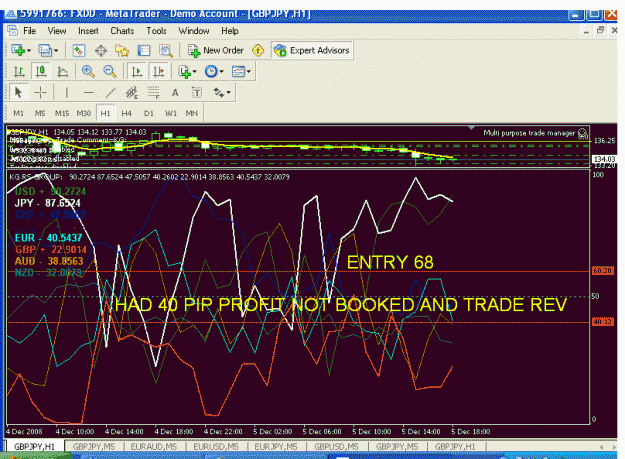Screen dimensions: 625x459
Task: Toggle chart auto scroll
Action: pos(137,72)
